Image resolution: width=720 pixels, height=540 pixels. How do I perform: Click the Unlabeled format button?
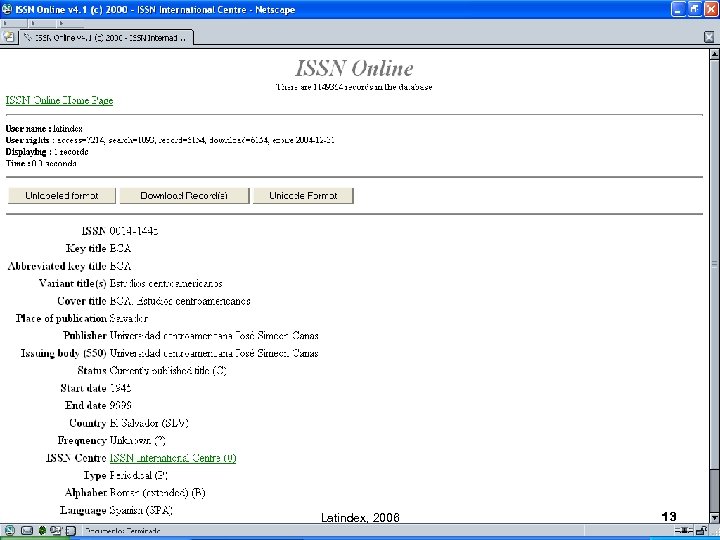point(62,196)
